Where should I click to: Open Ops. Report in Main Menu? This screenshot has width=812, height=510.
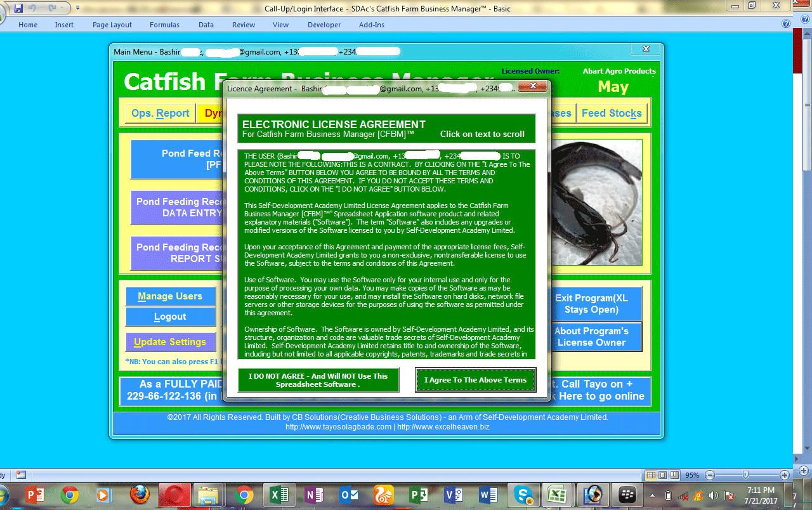tap(160, 114)
